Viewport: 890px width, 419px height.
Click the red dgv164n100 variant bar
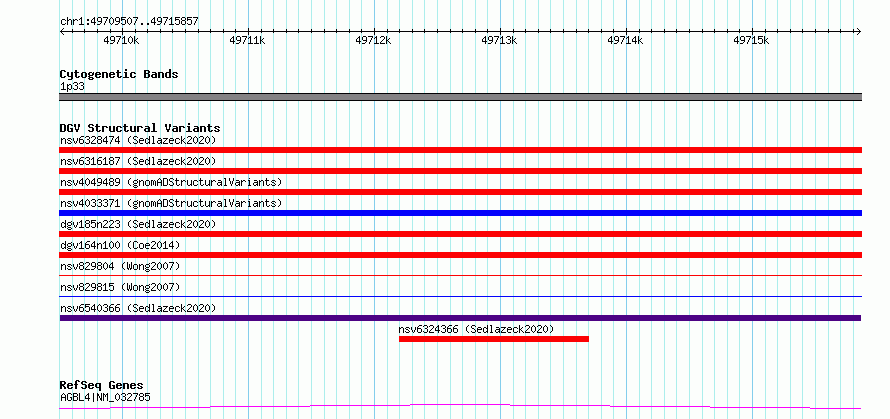[460, 255]
